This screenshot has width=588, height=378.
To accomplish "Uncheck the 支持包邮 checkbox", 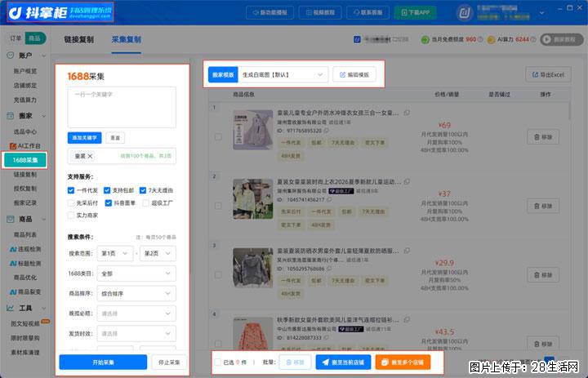I will tap(107, 190).
